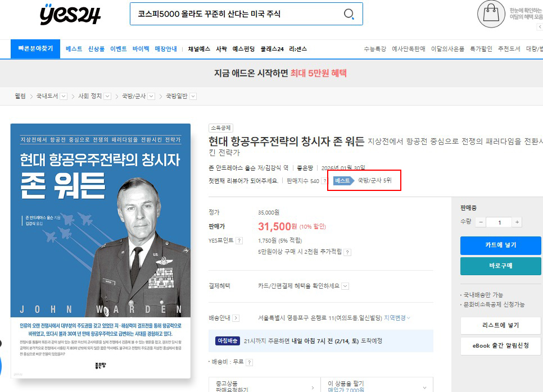This screenshot has width=543, height=392.
Task: Go to 채널예스 in the navigation
Action: pos(199,49)
